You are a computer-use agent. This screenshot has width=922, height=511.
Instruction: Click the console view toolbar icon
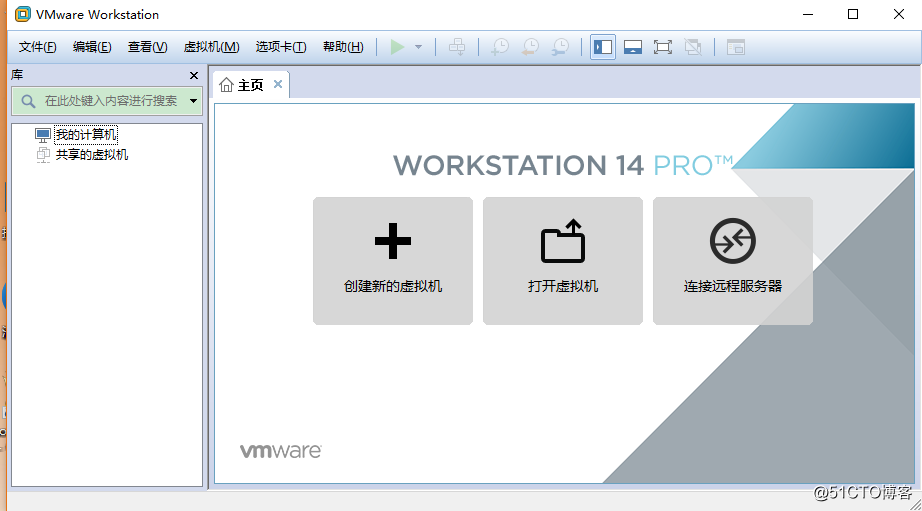[x=736, y=47]
